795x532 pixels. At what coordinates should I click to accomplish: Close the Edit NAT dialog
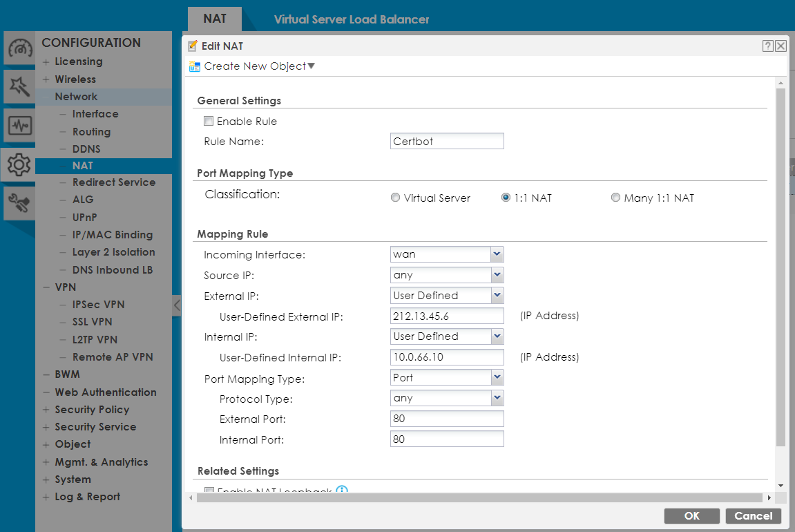pos(780,46)
